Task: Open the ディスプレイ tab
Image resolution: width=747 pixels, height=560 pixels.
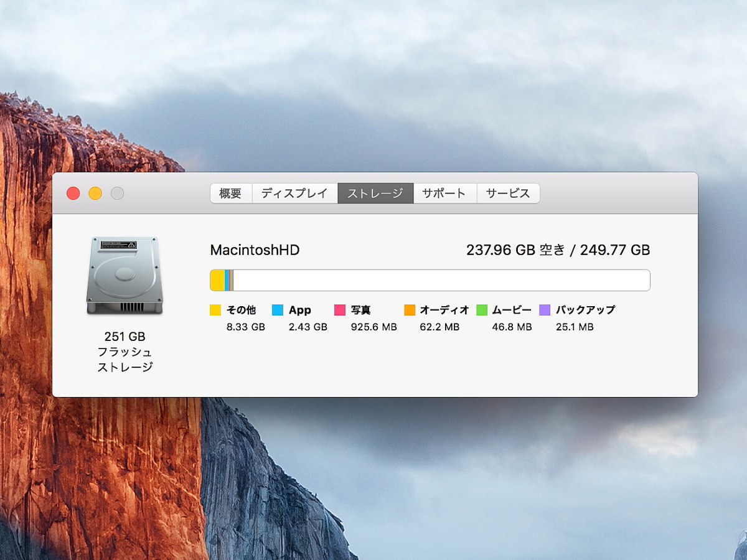Action: click(x=295, y=194)
